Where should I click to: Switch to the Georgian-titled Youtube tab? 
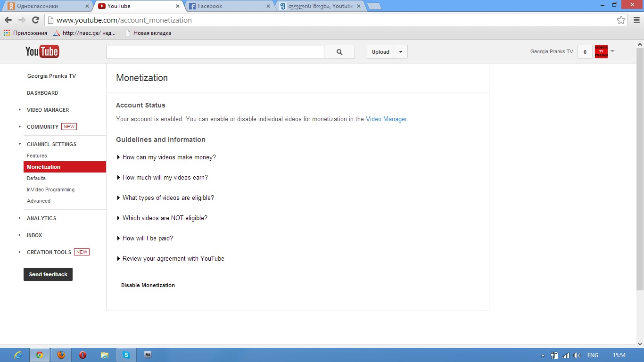tap(320, 6)
